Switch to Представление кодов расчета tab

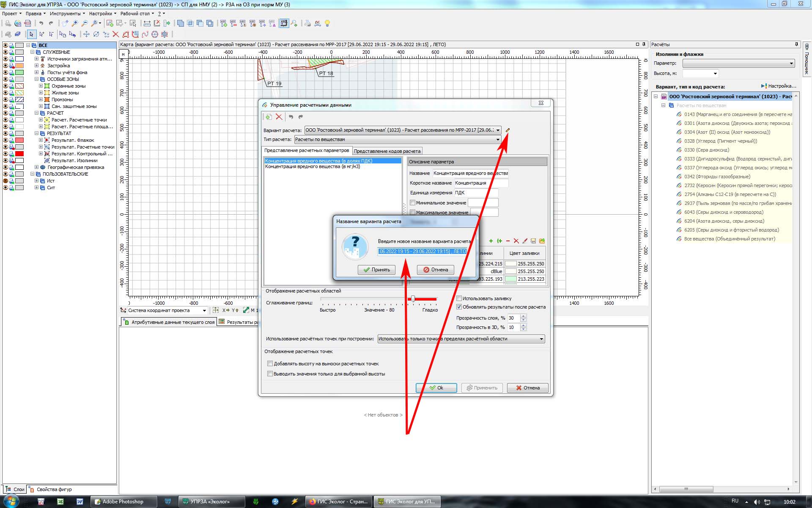click(387, 151)
